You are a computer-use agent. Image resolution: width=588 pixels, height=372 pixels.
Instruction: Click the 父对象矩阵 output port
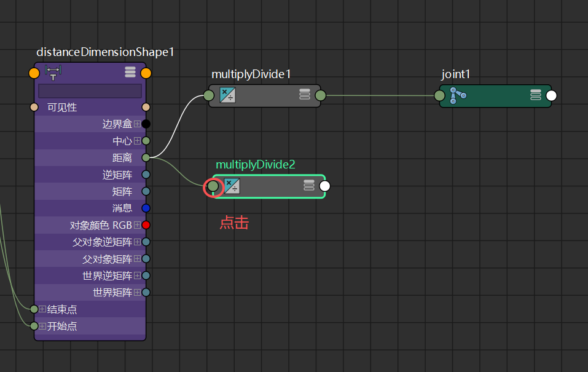click(x=146, y=259)
